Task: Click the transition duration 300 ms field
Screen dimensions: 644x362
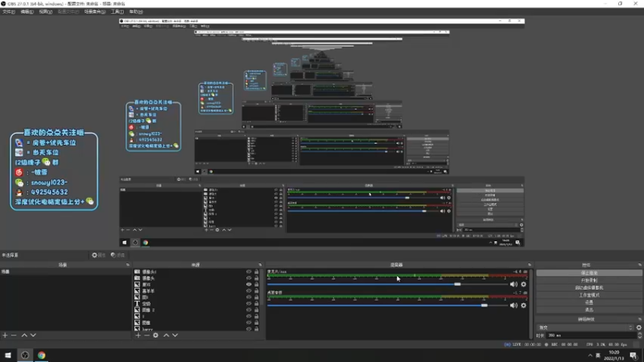Action: (x=592, y=335)
